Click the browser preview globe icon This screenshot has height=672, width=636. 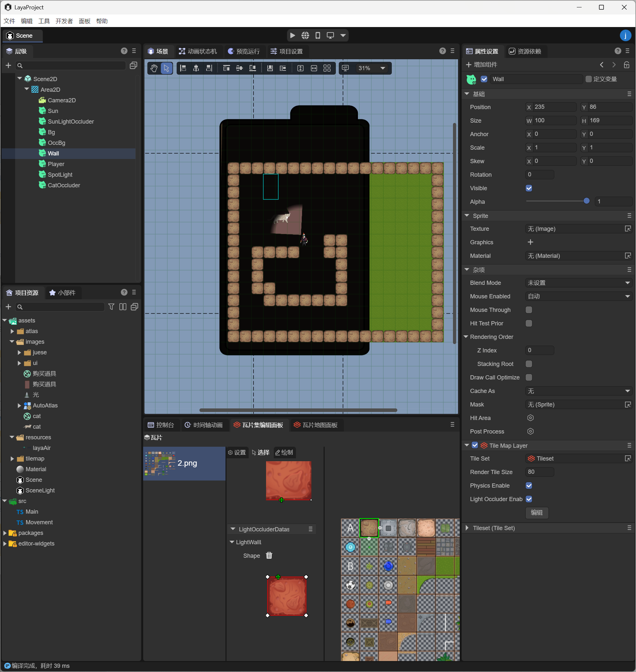click(305, 35)
